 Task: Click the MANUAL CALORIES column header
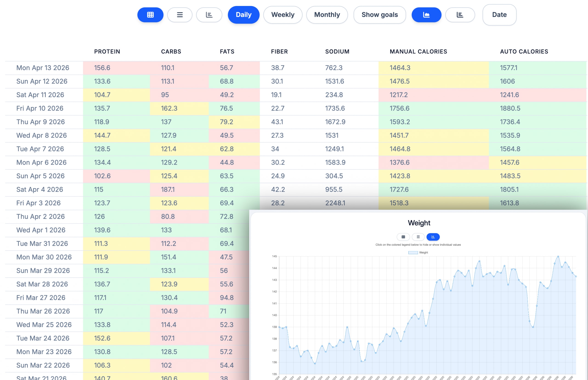click(x=418, y=52)
